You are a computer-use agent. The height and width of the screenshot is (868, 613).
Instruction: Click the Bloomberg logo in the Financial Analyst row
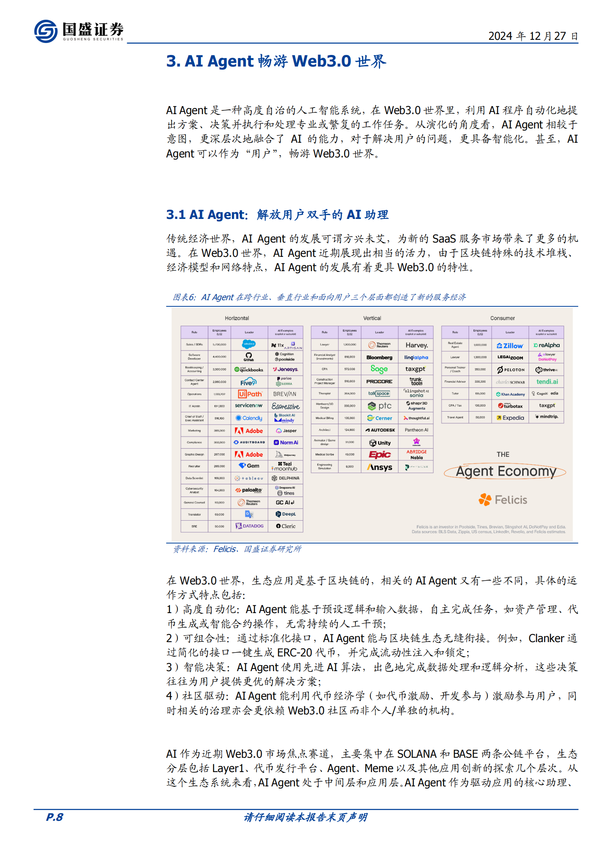tap(379, 357)
